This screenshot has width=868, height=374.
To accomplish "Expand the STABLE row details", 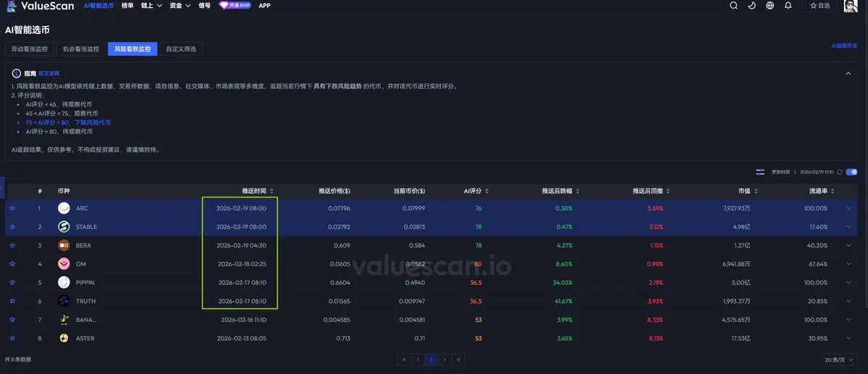I will [x=849, y=227].
